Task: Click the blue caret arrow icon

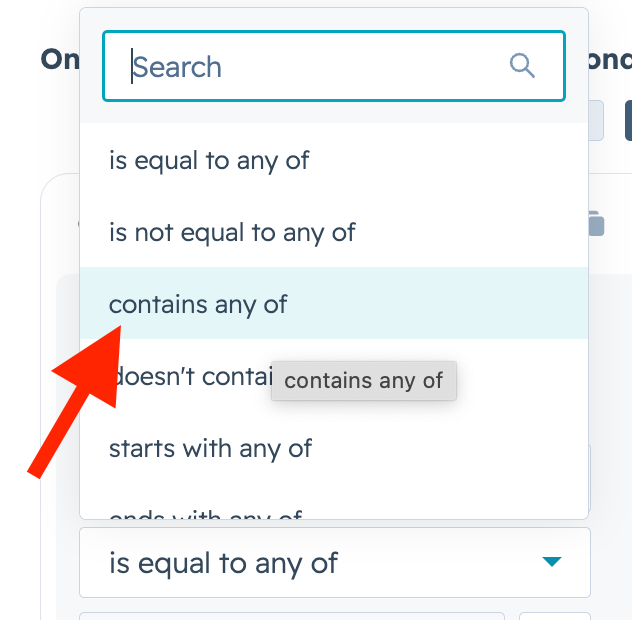Action: pos(551,562)
